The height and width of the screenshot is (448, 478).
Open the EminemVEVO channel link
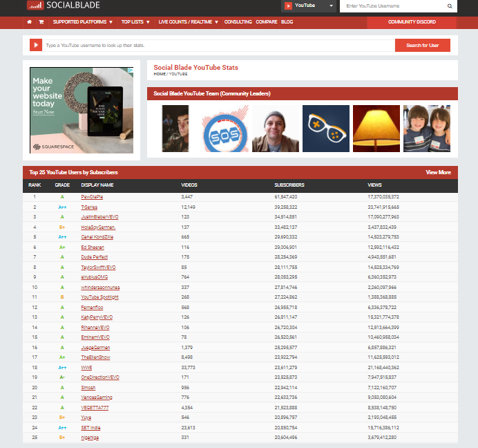point(95,337)
